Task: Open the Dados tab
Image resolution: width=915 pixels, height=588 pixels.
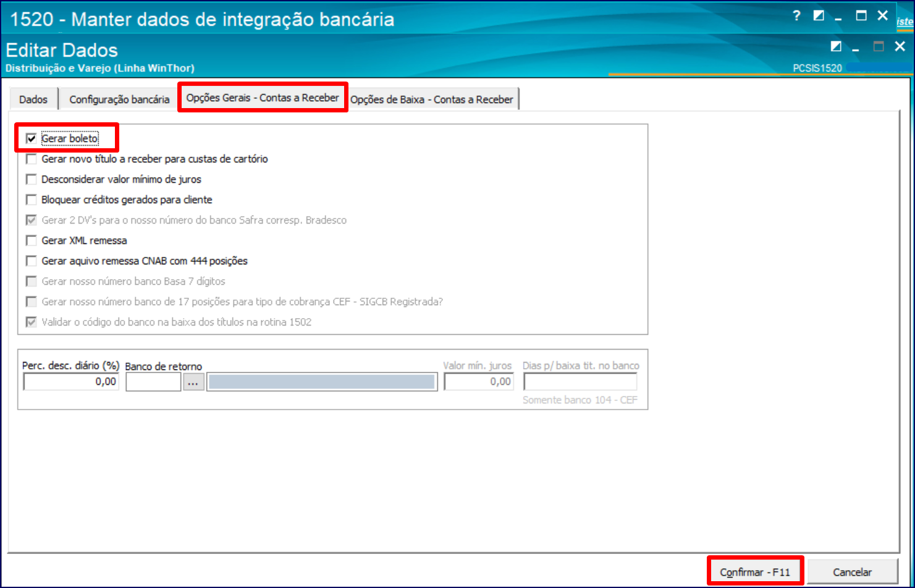Action: (33, 99)
